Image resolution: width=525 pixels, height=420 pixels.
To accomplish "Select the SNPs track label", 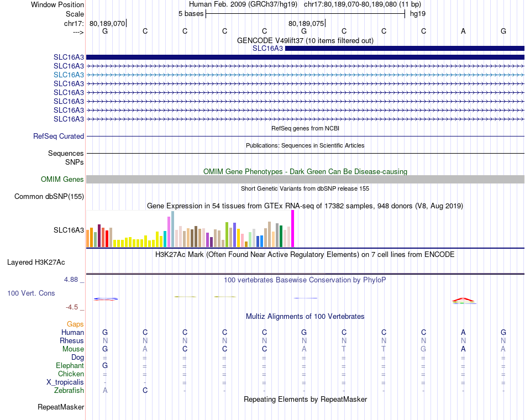I will click(x=75, y=162).
